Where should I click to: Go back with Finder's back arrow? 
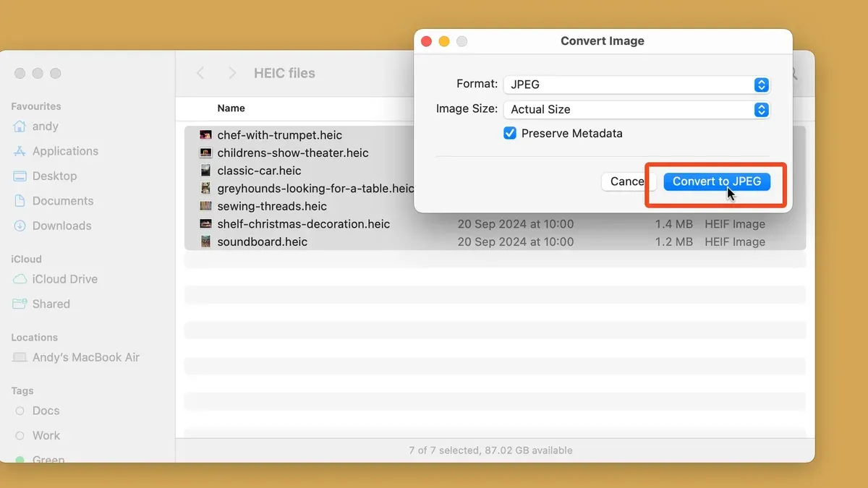click(200, 73)
